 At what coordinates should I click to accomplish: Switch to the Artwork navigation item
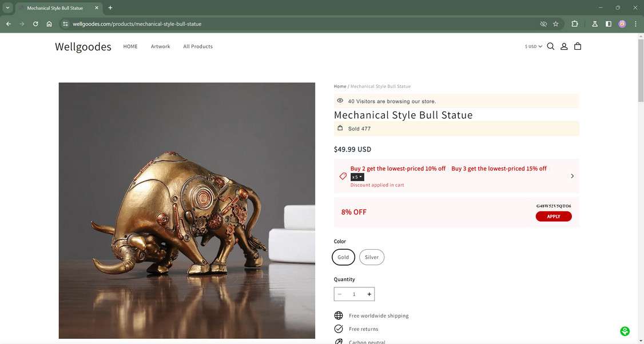160,46
